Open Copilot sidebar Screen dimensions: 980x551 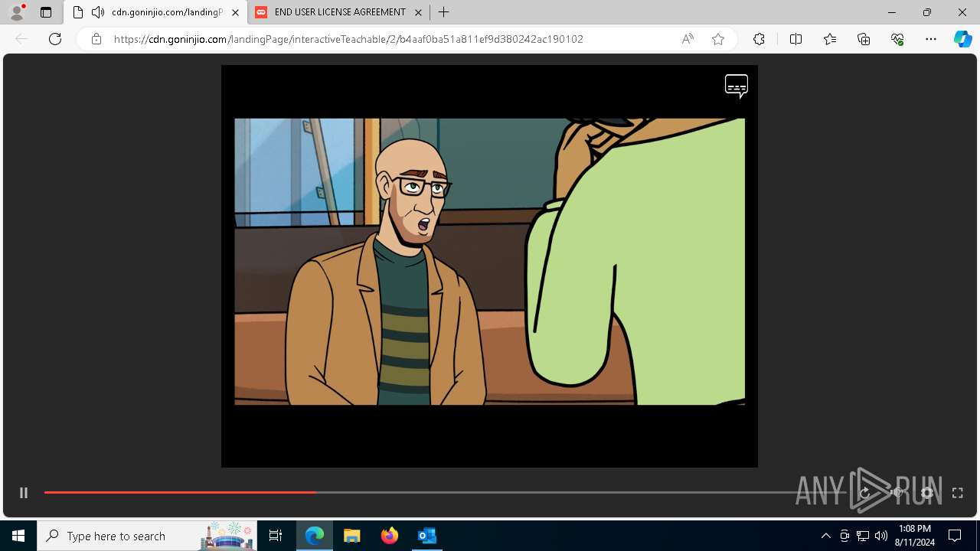point(962,39)
